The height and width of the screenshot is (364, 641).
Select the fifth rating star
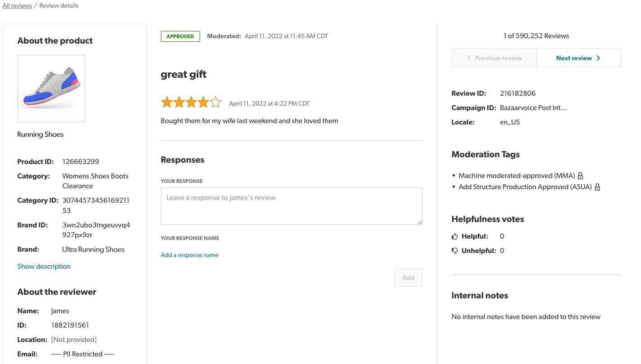pos(215,102)
